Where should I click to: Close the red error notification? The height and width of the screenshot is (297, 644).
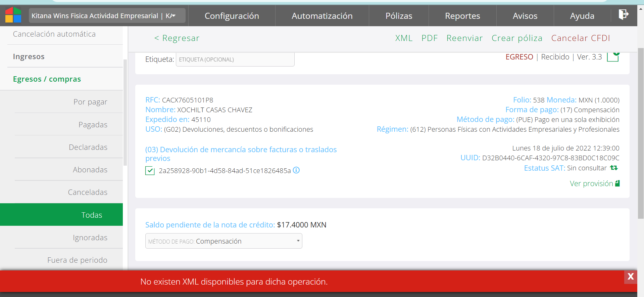coord(630,277)
